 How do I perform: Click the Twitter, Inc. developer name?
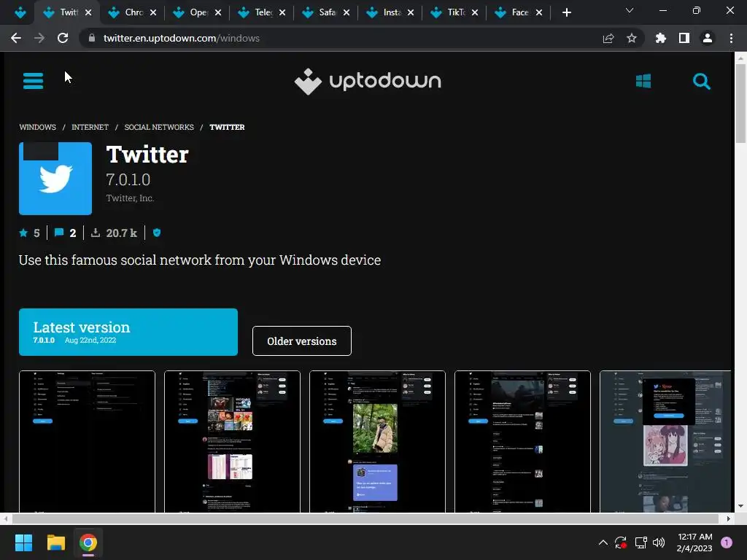130,198
